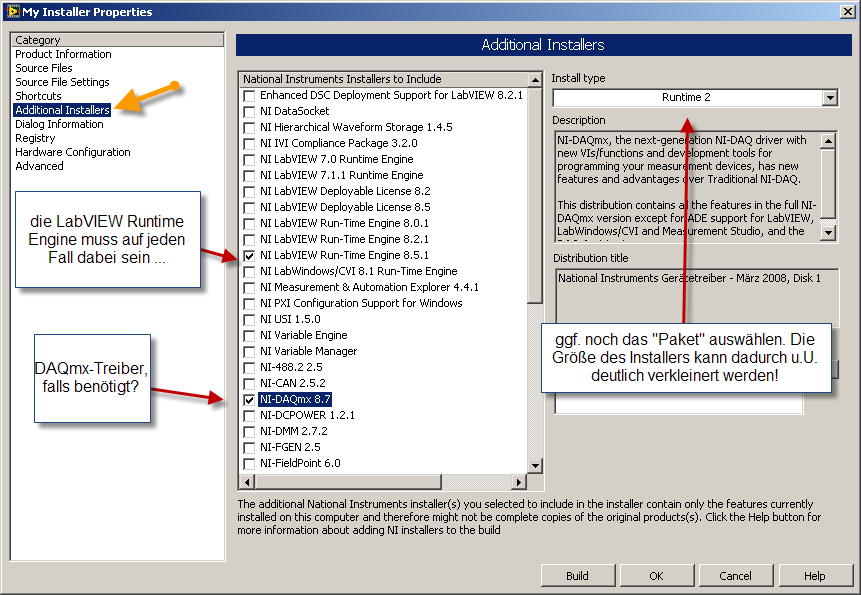Enable NI-CAN 2.5.2 checkbox
This screenshot has width=861, height=595.
click(249, 384)
